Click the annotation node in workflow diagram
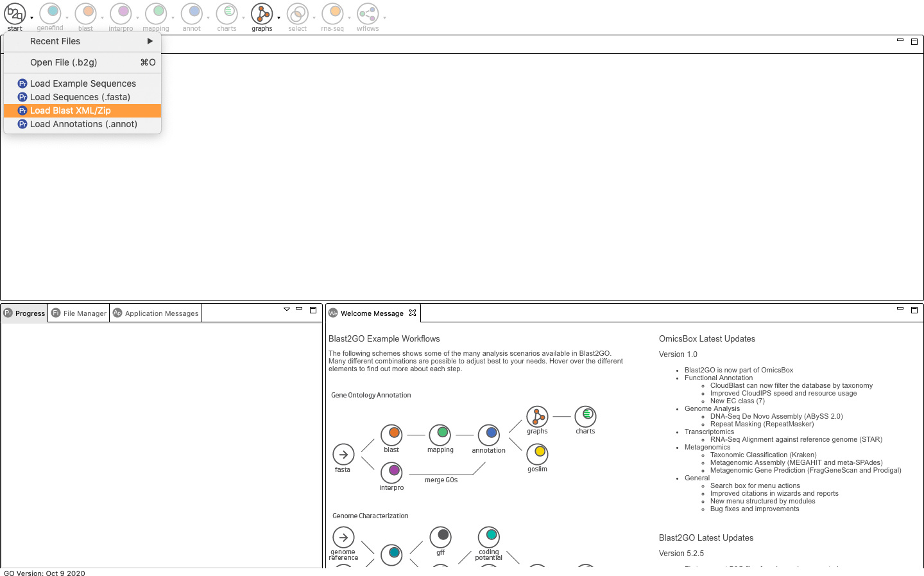Screen dimensions: 924x576 tap(489, 435)
